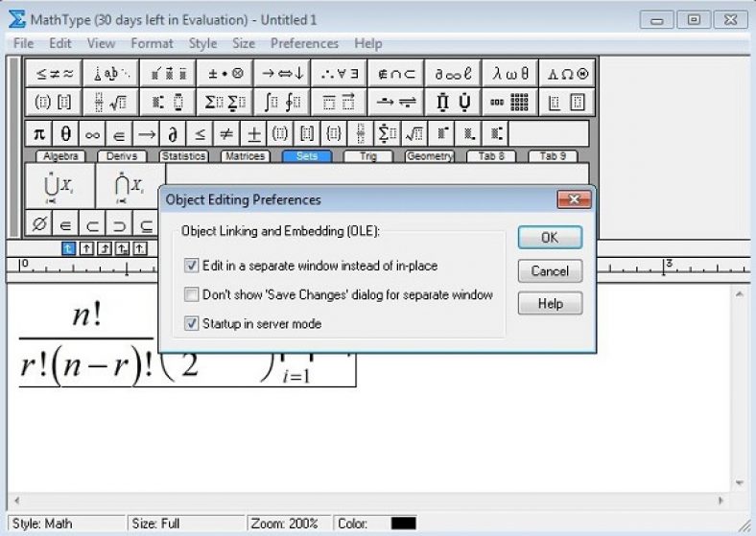756x536 pixels.
Task: Uncheck Startup in server mode
Action: click(x=192, y=323)
